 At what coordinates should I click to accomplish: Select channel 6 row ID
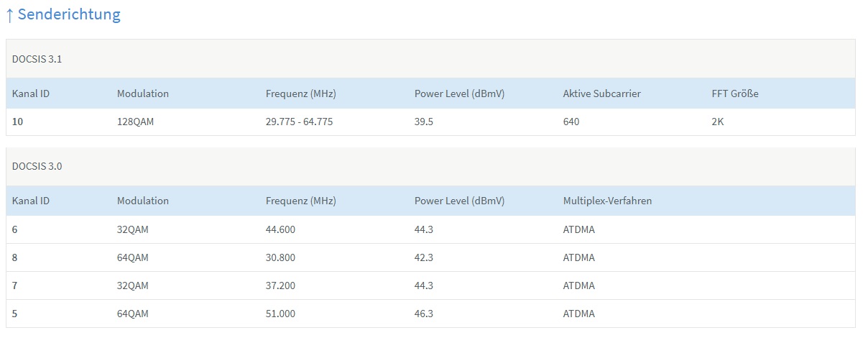[15, 229]
